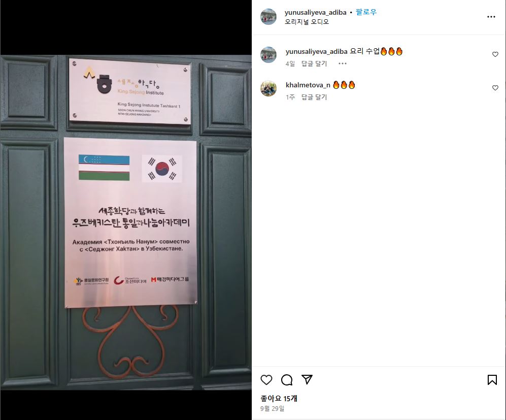Screen dimensions: 506x420
Task: View likes list via 좋아요 15개
Action: click(279, 398)
